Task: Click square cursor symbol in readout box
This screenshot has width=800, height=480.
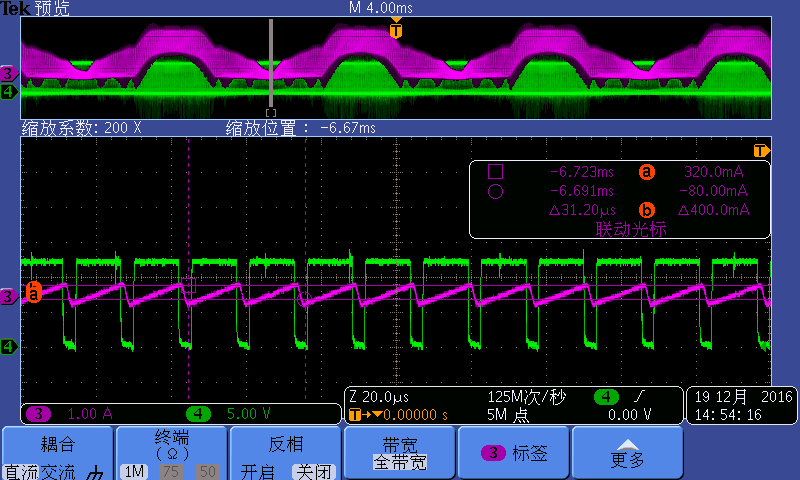Action: (x=495, y=171)
